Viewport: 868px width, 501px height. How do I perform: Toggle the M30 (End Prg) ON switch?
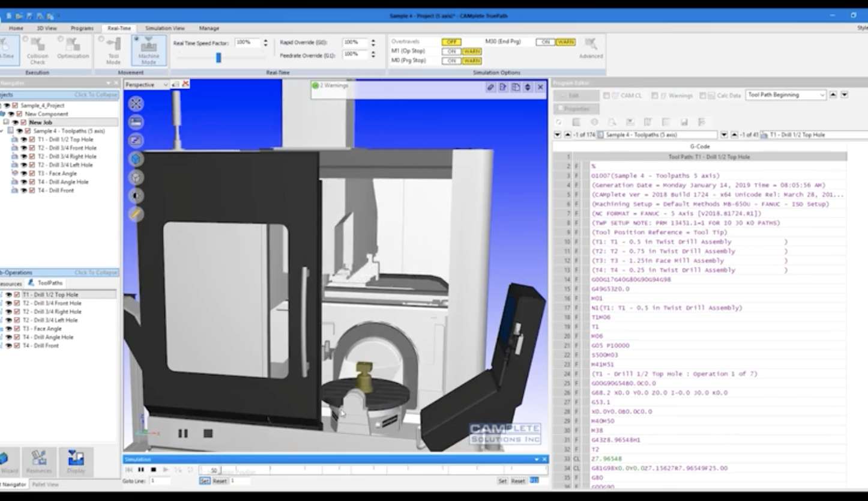(x=545, y=42)
